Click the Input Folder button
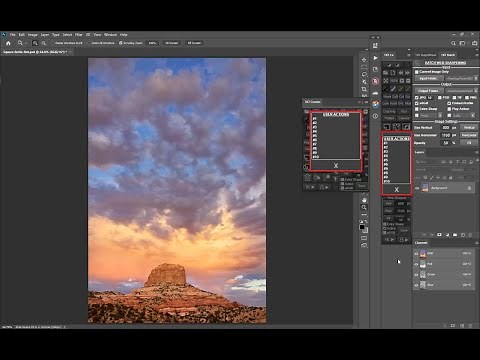The image size is (480, 360). click(429, 78)
